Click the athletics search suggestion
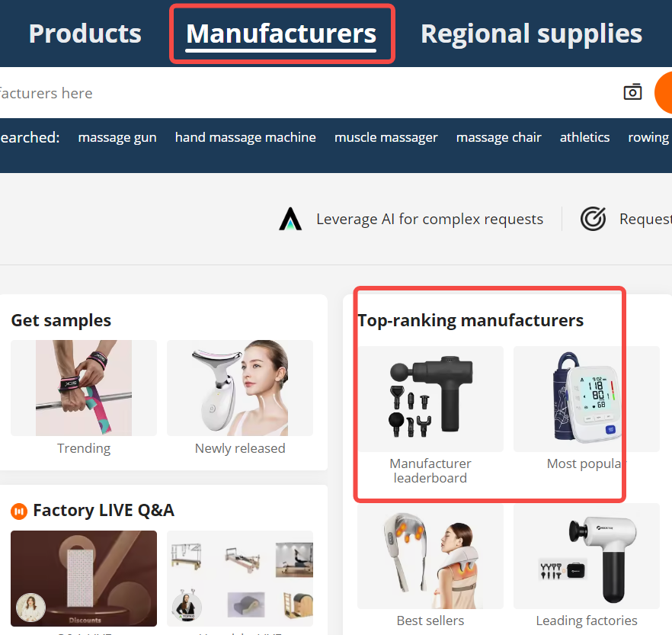This screenshot has width=672, height=635. [584, 138]
